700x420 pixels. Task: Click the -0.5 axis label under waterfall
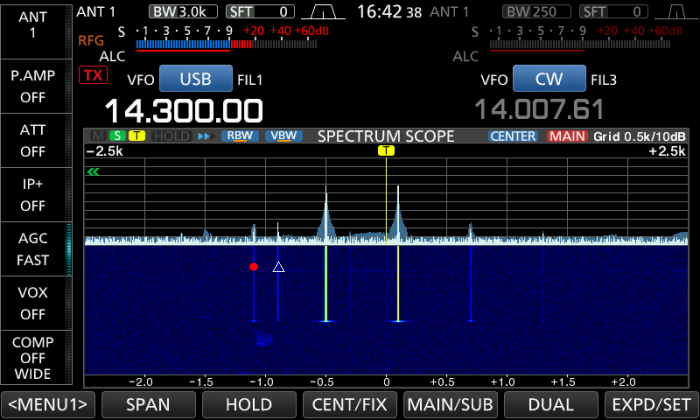[x=322, y=382]
